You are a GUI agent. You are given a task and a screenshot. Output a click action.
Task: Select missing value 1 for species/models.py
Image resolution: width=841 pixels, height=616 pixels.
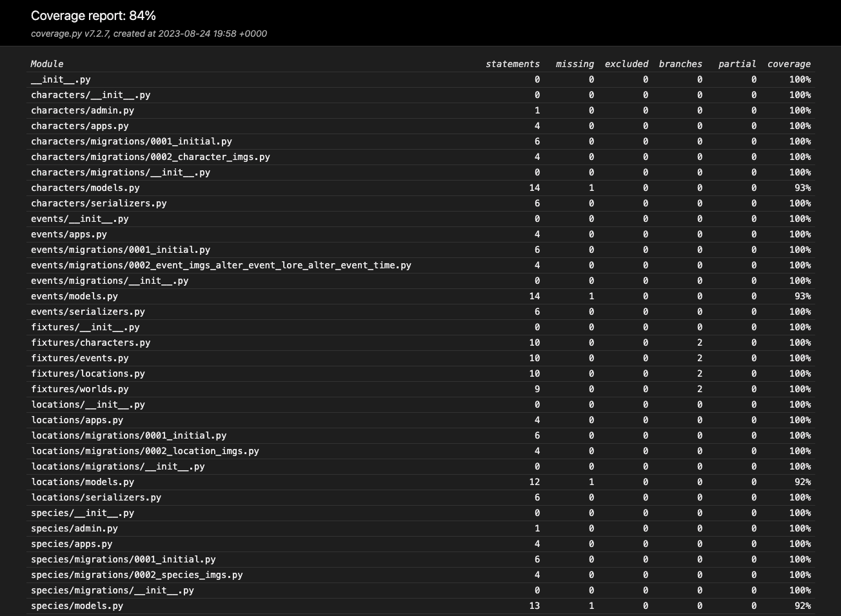point(591,606)
